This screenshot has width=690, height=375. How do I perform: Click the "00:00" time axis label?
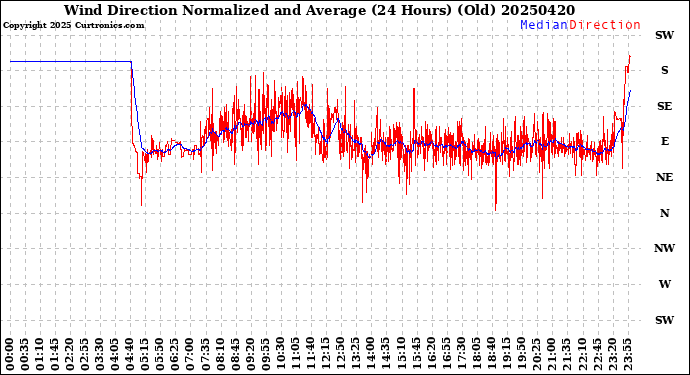(10, 354)
